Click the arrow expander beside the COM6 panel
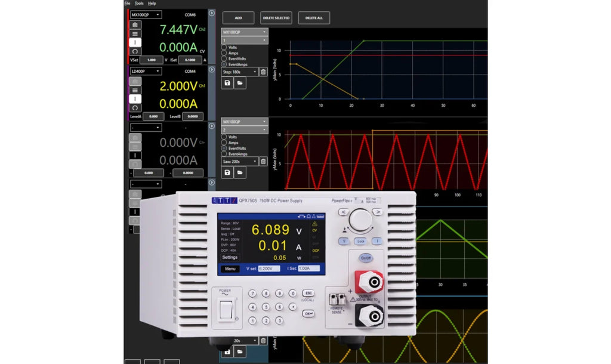Screen dimensions: 611x364 pos(212,13)
